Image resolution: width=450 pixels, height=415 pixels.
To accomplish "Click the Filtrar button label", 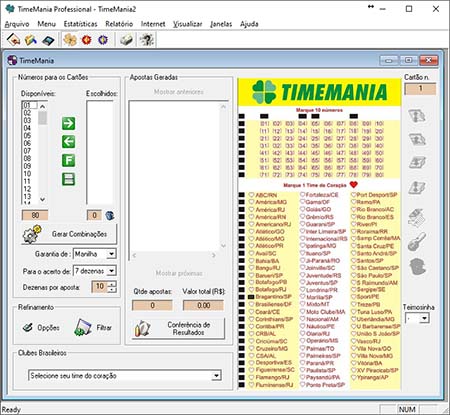I will [104, 328].
